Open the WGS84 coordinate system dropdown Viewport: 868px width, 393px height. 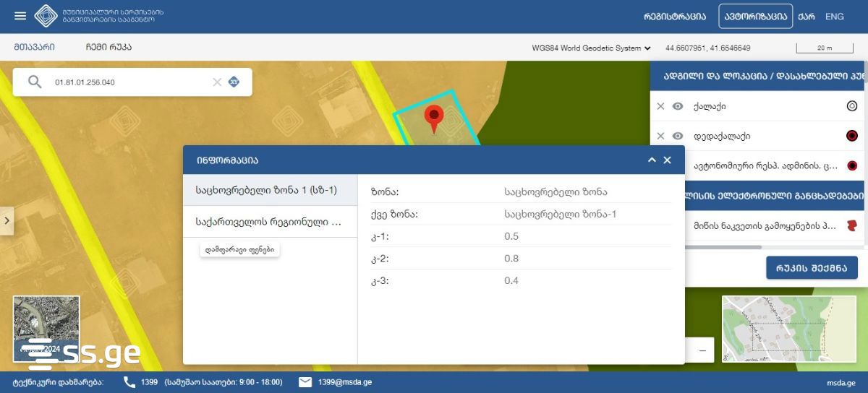click(591, 48)
